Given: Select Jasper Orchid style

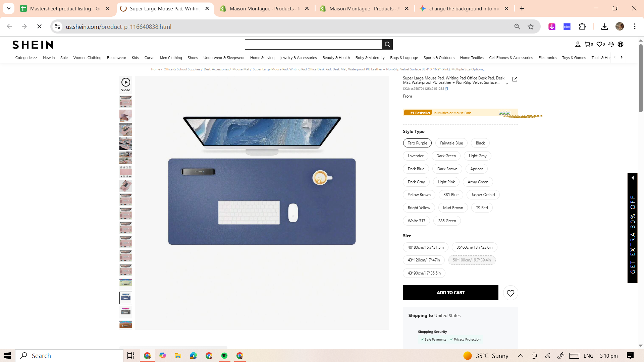Looking at the screenshot, I should (x=483, y=195).
